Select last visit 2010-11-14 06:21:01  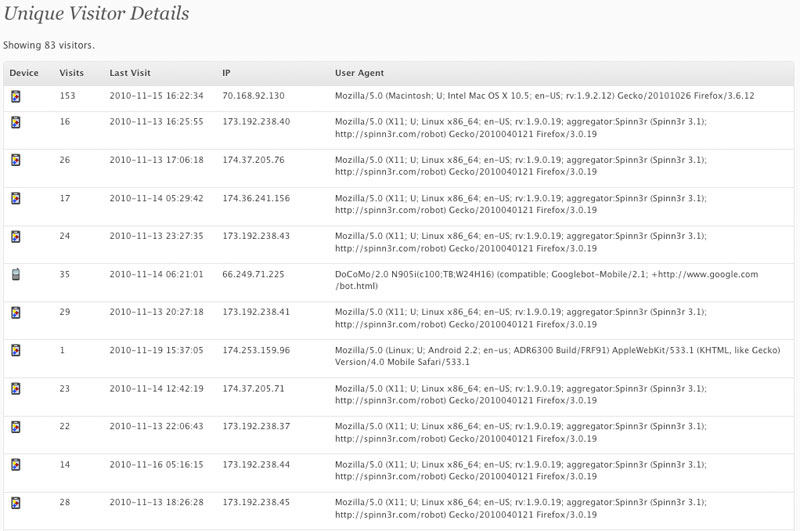pos(156,274)
